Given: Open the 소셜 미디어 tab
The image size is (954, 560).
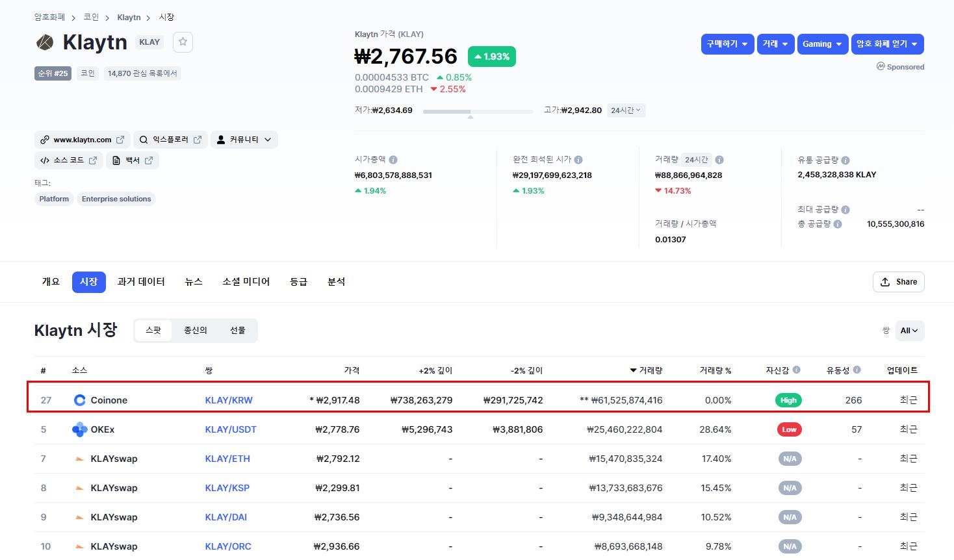Looking at the screenshot, I should [x=246, y=282].
